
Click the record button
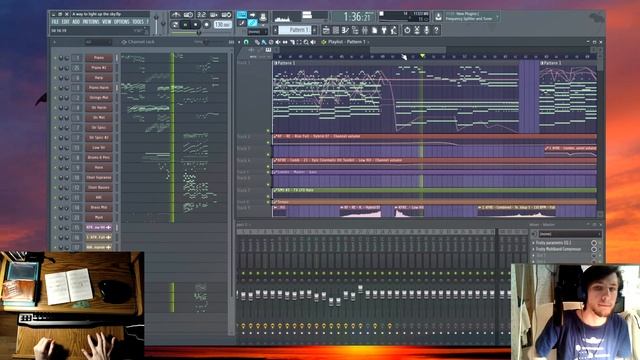207,24
